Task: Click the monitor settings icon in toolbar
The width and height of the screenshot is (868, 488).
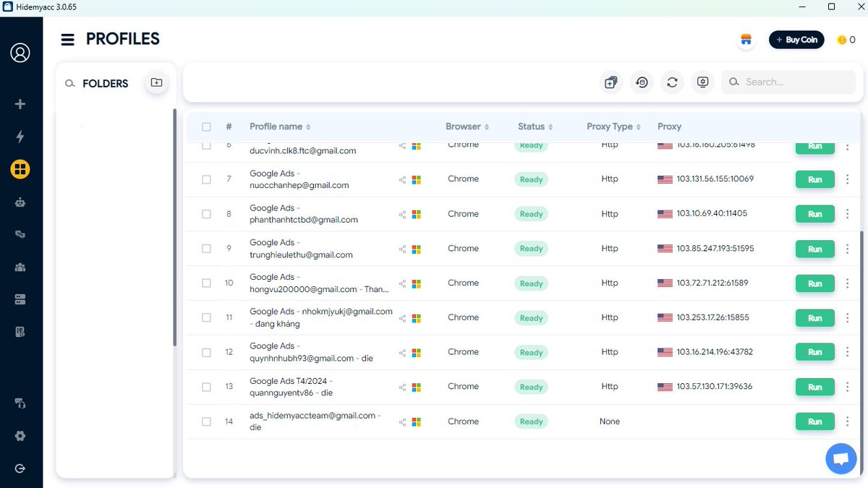Action: [702, 82]
